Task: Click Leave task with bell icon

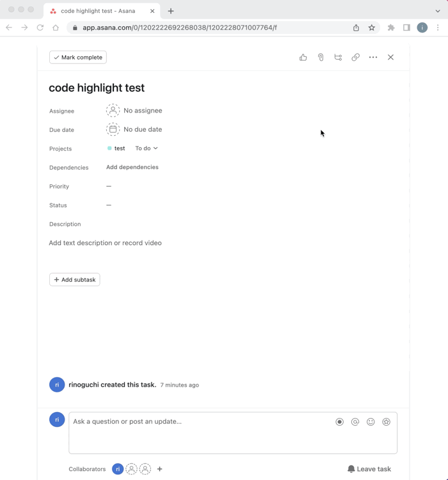Action: [369, 469]
